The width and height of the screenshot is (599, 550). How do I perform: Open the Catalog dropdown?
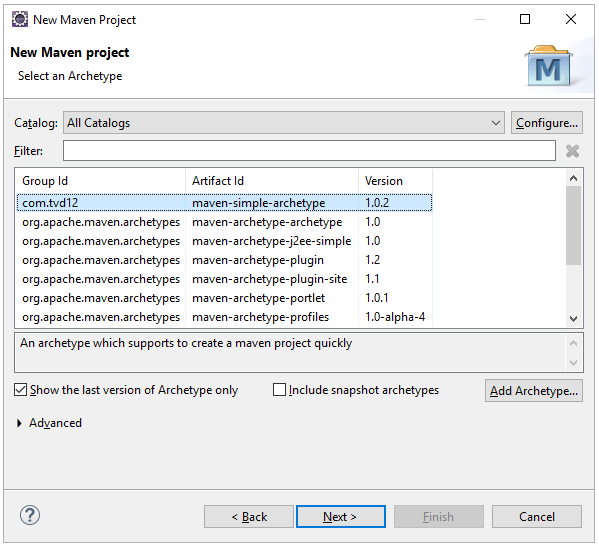coord(284,123)
